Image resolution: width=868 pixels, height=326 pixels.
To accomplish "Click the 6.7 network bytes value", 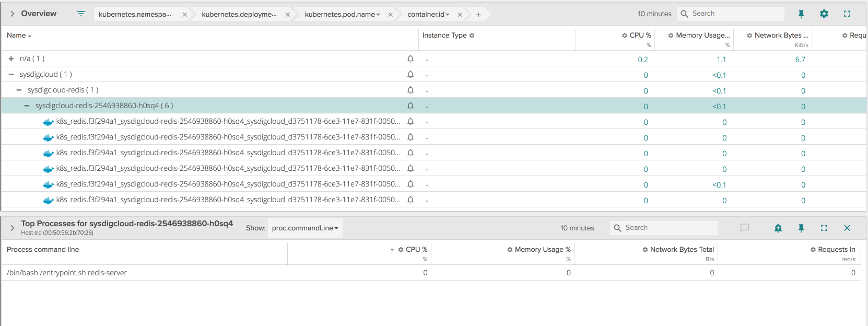I will point(800,60).
